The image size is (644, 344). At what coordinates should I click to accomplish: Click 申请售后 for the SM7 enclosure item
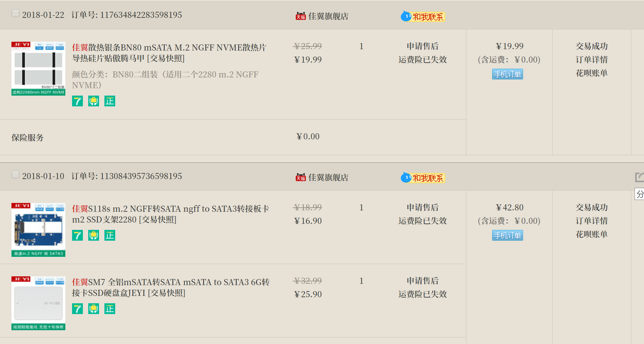click(x=423, y=281)
